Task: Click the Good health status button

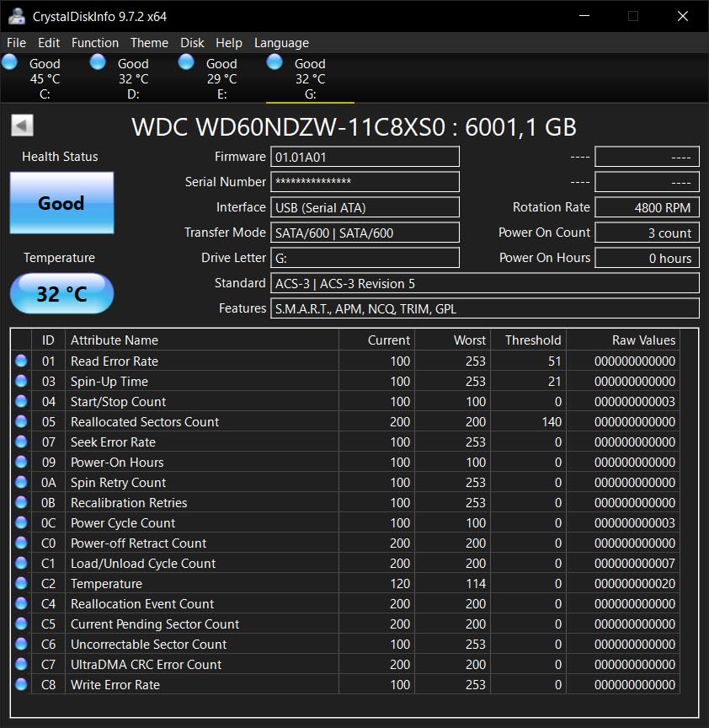Action: point(61,203)
